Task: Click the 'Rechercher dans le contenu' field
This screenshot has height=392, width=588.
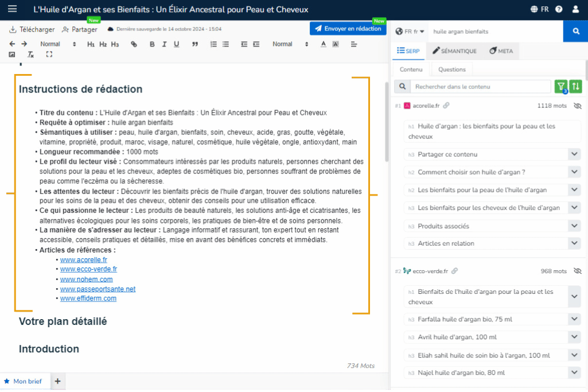Action: click(480, 87)
